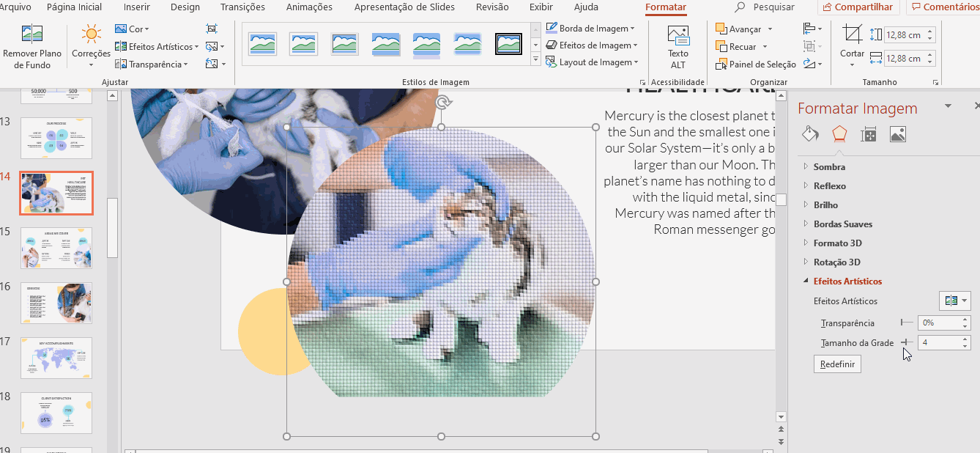Click the Cortar crop tool

[x=852, y=45]
